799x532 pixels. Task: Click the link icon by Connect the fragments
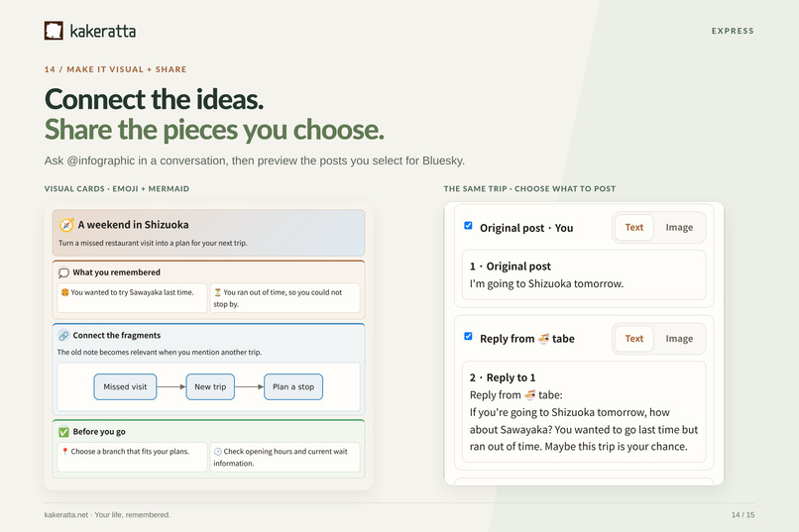pos(63,336)
